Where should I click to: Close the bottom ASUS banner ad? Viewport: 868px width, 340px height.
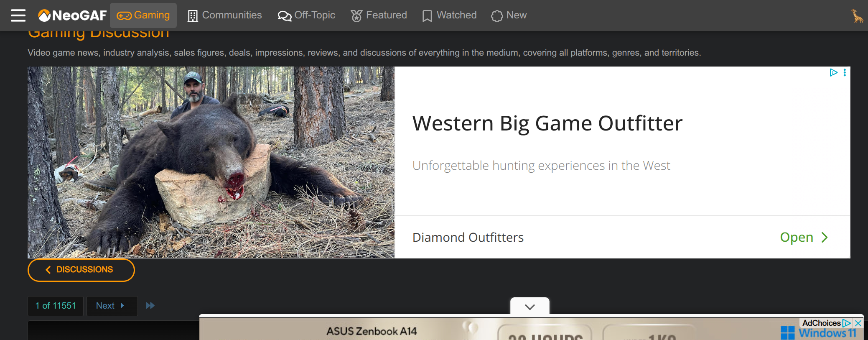(x=858, y=323)
